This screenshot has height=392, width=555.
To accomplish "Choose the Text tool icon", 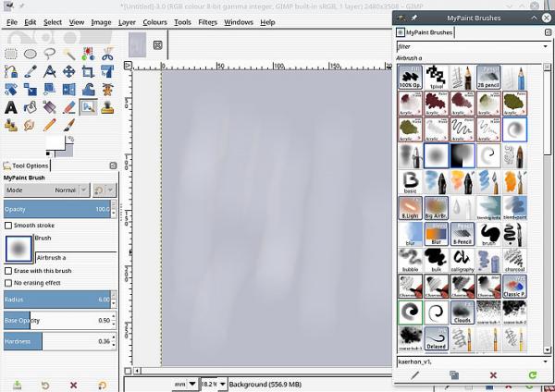I will (x=11, y=107).
